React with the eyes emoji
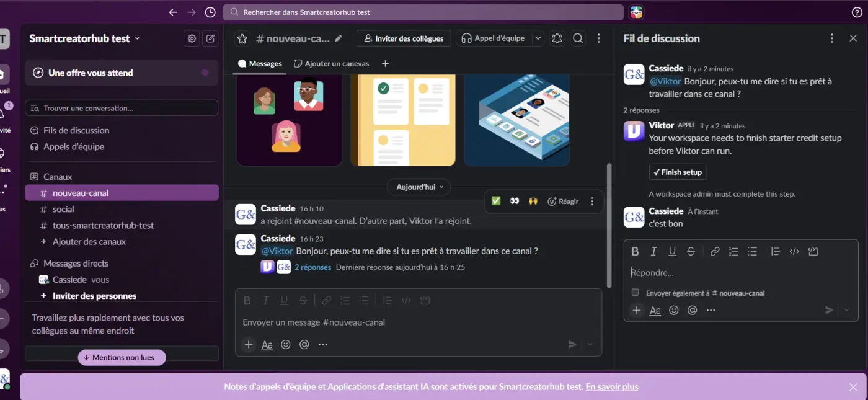868x400 pixels. (x=515, y=201)
